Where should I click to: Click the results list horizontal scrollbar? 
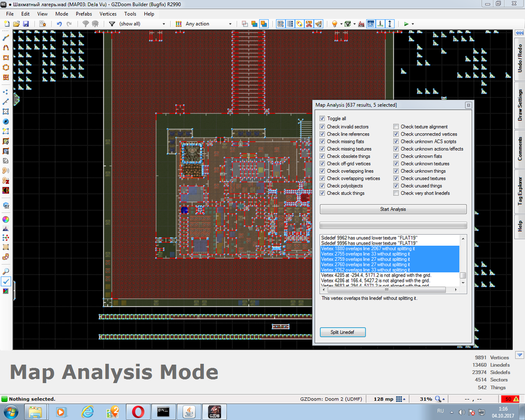[x=390, y=290]
